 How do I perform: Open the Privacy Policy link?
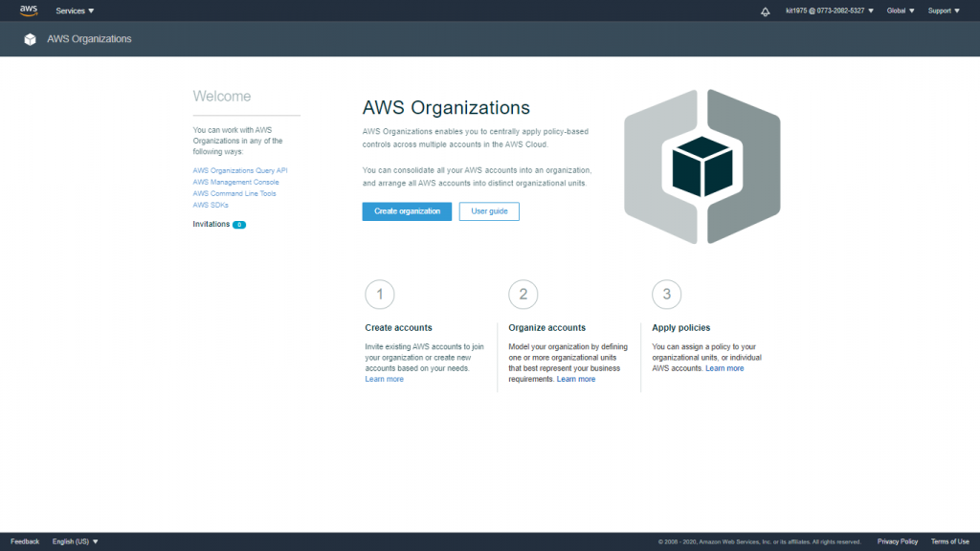[x=897, y=540]
